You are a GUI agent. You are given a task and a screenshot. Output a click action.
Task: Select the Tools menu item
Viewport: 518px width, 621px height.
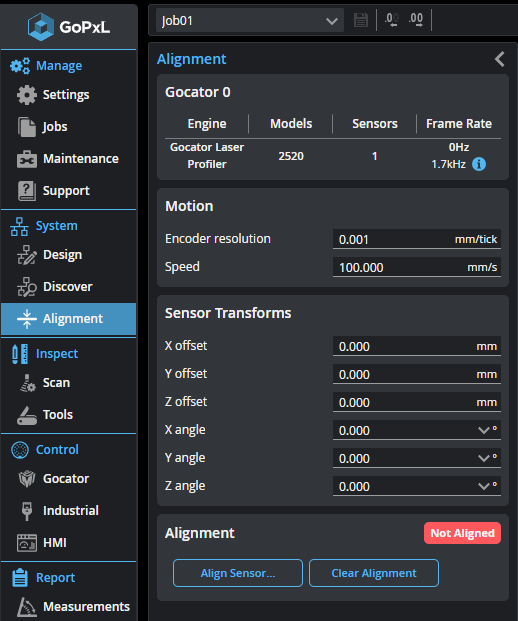(45, 415)
